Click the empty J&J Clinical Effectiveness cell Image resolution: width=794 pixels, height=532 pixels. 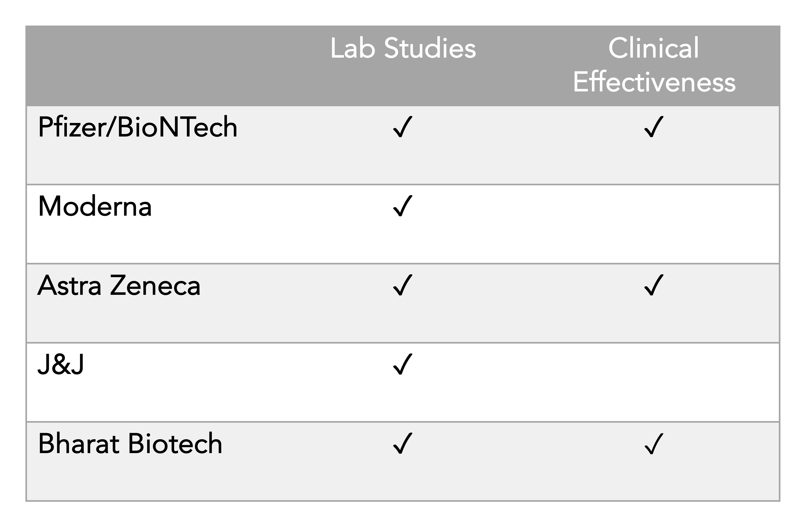pos(653,382)
